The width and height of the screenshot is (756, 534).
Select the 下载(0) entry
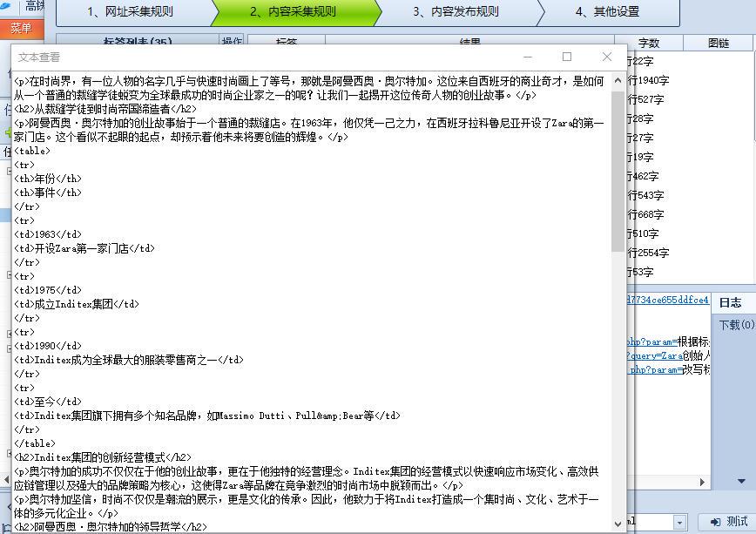pos(736,325)
